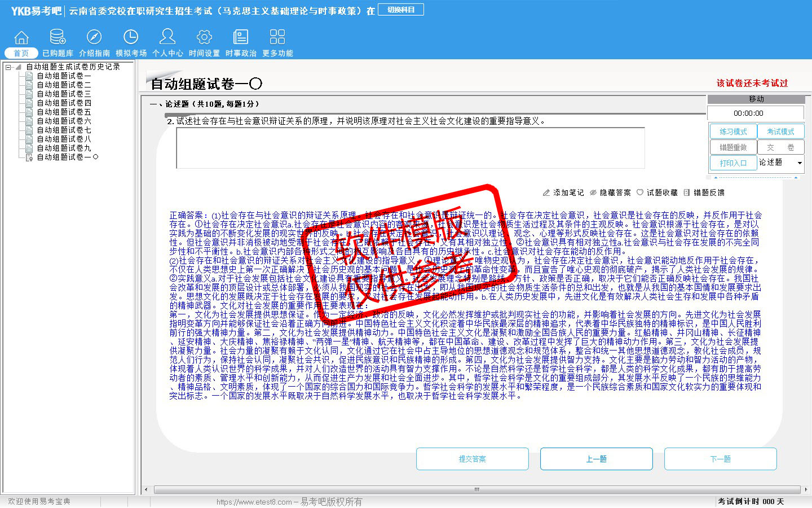Open 已购题库 database icon
The image size is (812, 508).
[x=58, y=38]
